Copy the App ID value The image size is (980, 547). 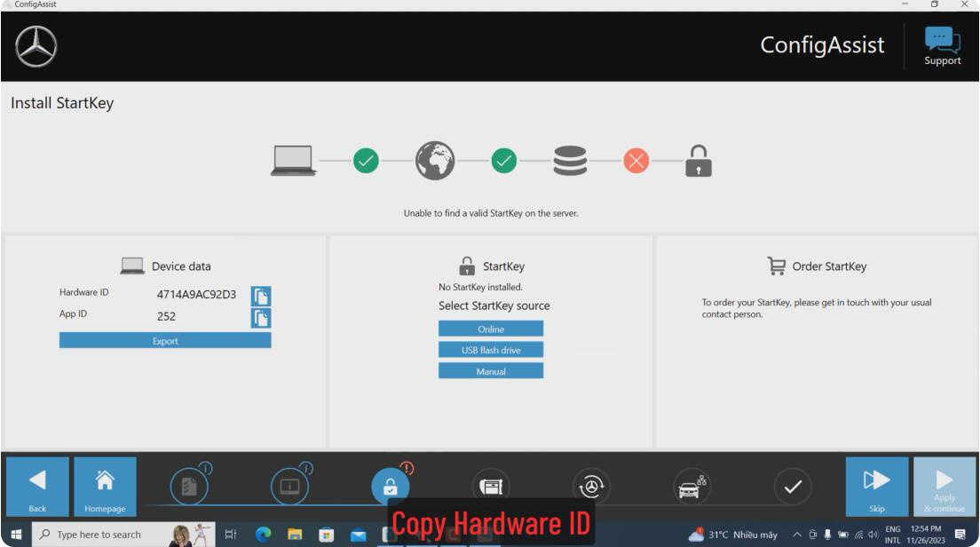(x=261, y=318)
